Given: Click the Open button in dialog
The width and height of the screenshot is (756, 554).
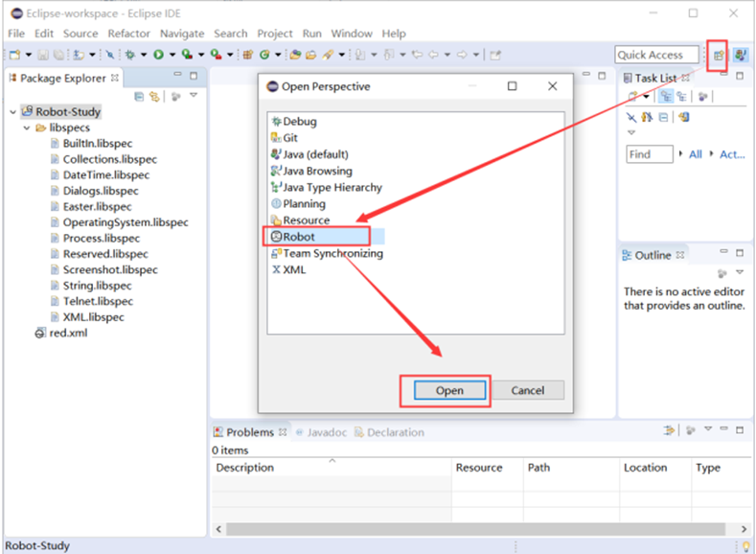Looking at the screenshot, I should tap(449, 390).
